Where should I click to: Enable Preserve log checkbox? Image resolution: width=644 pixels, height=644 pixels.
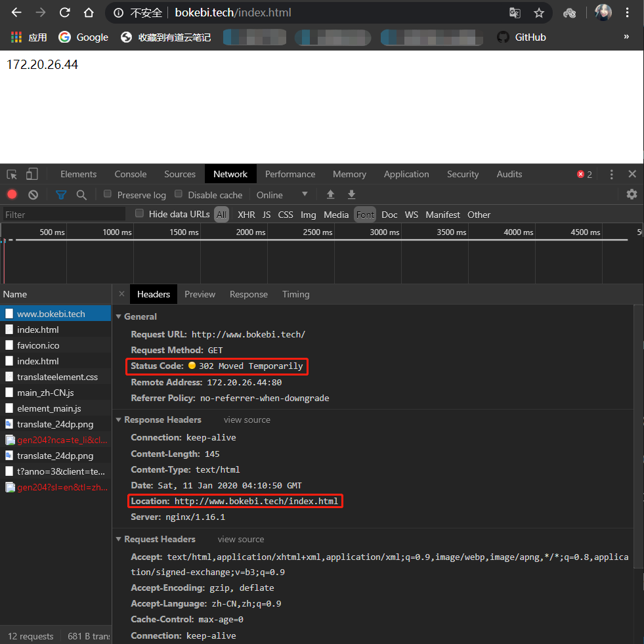pyautogui.click(x=107, y=194)
